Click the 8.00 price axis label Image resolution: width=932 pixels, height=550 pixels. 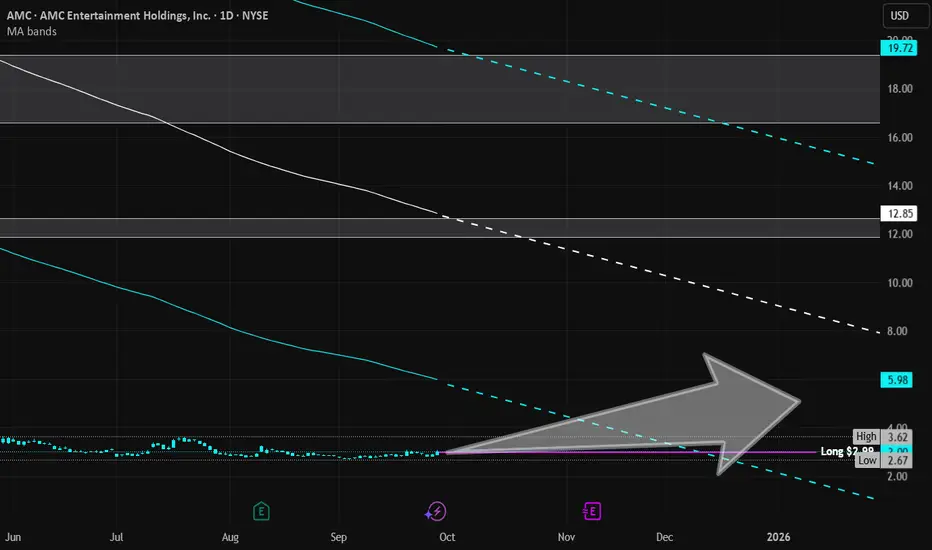pos(897,331)
